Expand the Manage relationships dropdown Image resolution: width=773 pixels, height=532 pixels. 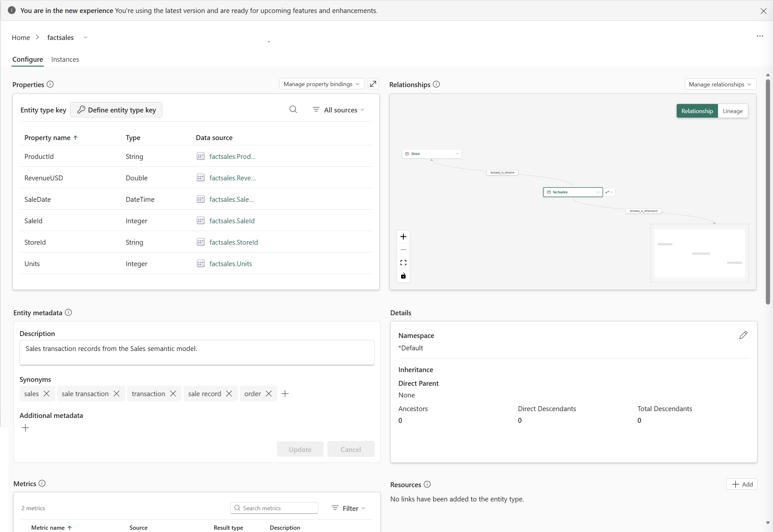pyautogui.click(x=720, y=84)
